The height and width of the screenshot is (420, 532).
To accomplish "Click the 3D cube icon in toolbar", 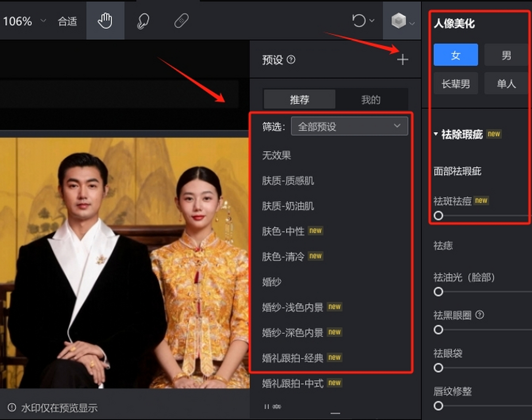I will point(399,20).
